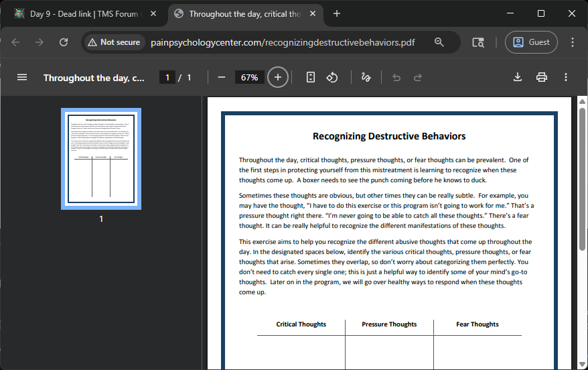Image resolution: width=588 pixels, height=370 pixels.
Task: Click the scrollbar up arrow
Action: 582,101
